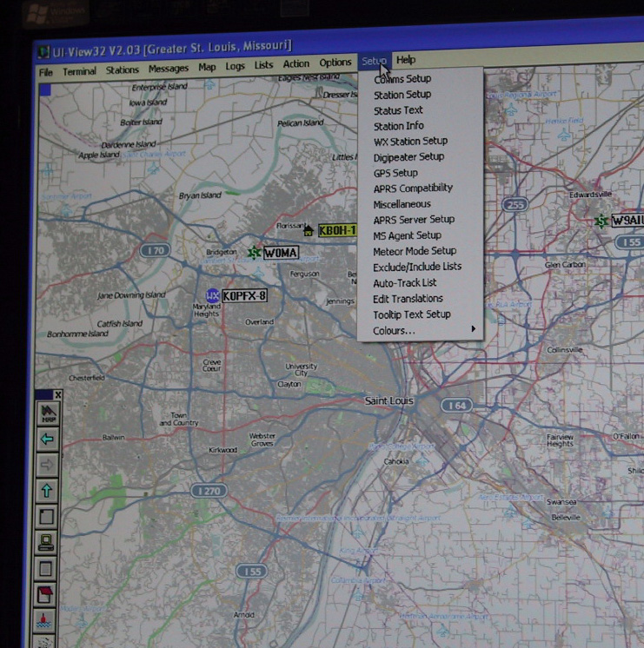Click the Saint Louis label on map
The width and height of the screenshot is (644, 648).
pos(388,400)
